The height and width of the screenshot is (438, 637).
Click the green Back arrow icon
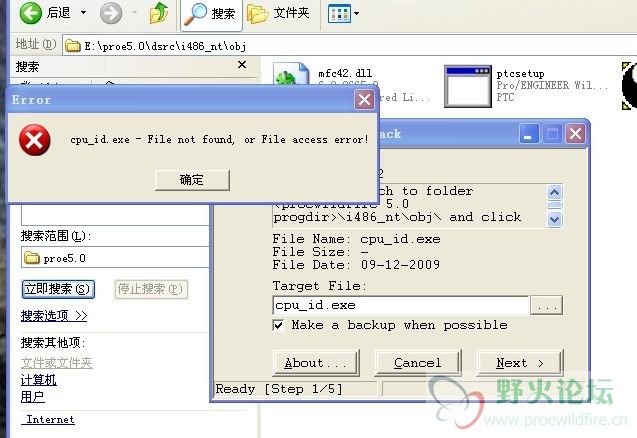[x=30, y=13]
